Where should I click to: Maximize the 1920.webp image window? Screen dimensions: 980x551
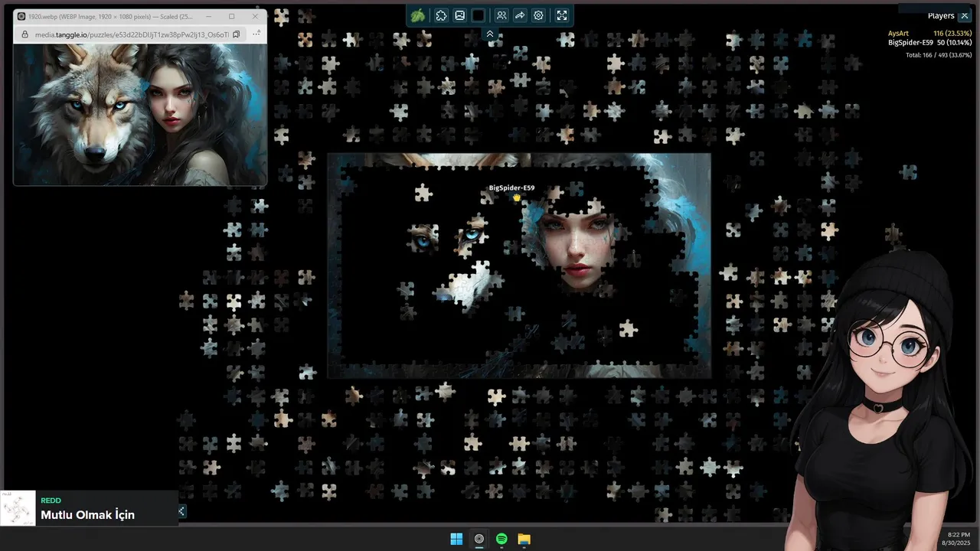231,16
